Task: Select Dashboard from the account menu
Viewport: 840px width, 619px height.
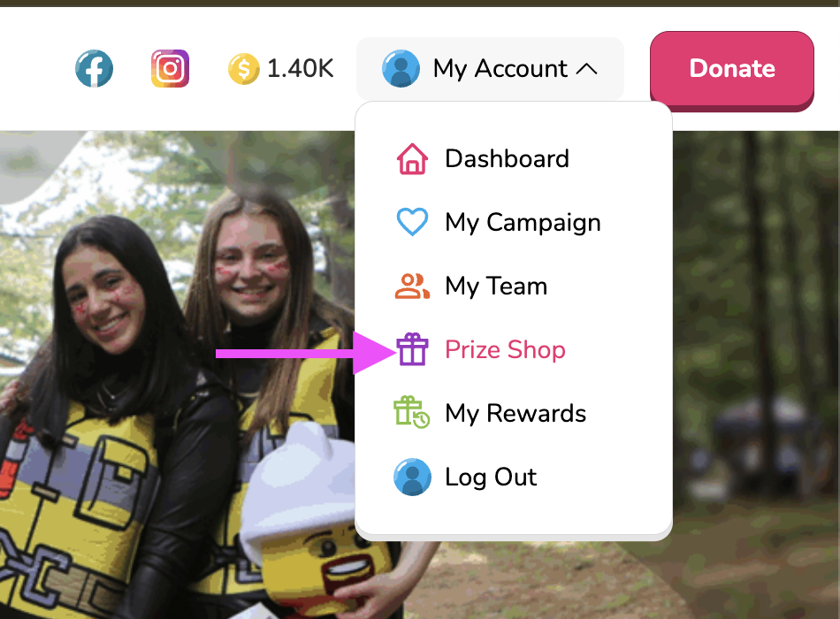Action: pyautogui.click(x=507, y=158)
